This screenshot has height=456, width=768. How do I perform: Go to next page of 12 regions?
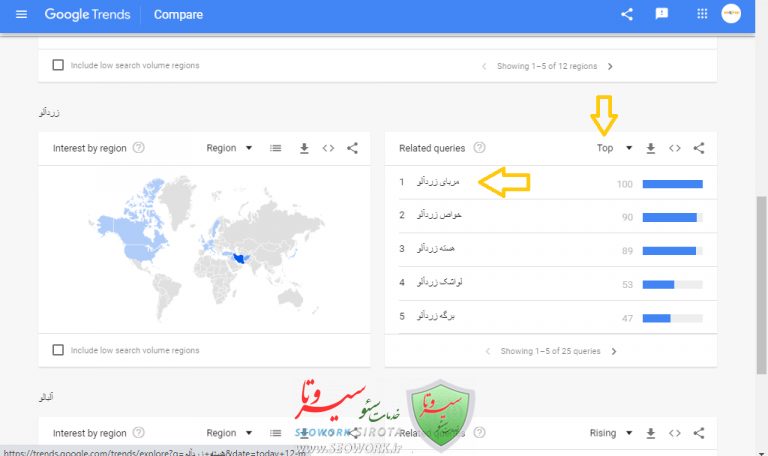(610, 66)
